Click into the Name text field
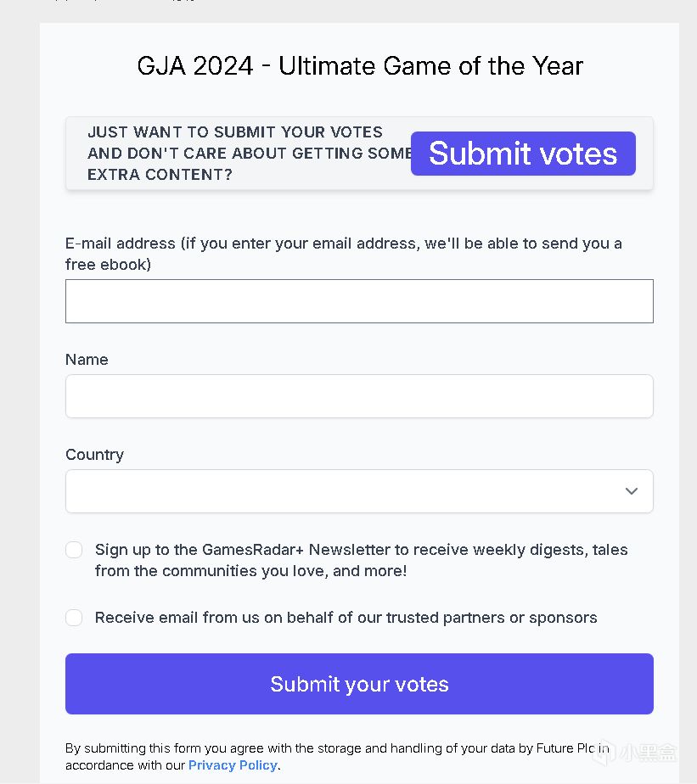The height and width of the screenshot is (784, 697). (359, 396)
